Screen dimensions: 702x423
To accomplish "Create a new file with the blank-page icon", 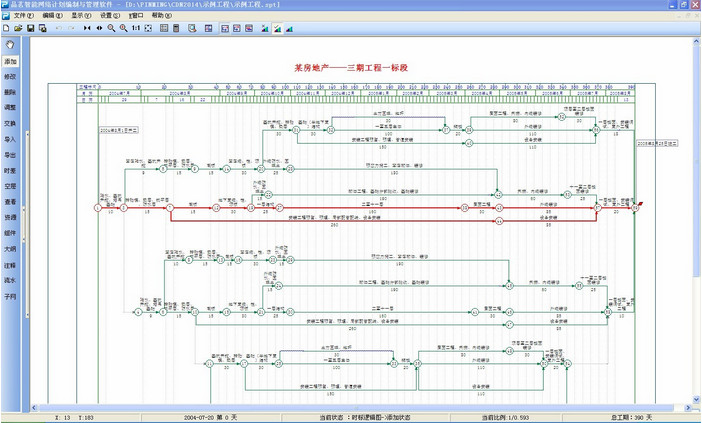I will click(x=6, y=28).
